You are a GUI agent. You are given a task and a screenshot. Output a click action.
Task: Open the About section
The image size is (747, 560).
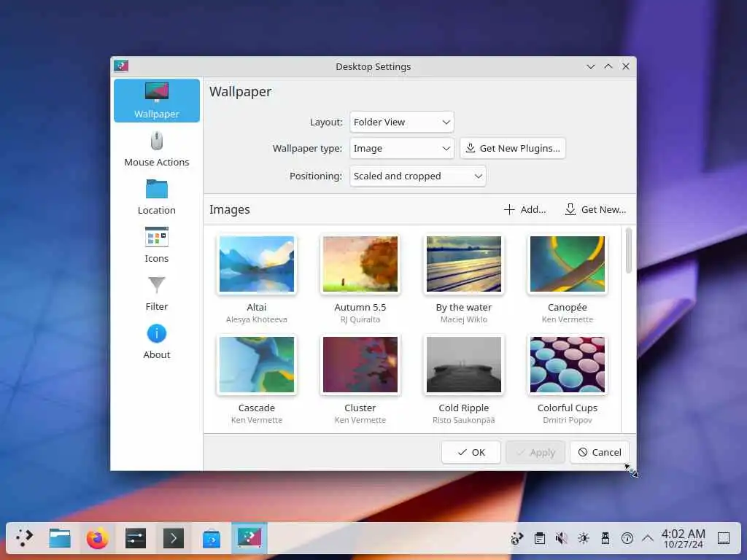(x=156, y=341)
